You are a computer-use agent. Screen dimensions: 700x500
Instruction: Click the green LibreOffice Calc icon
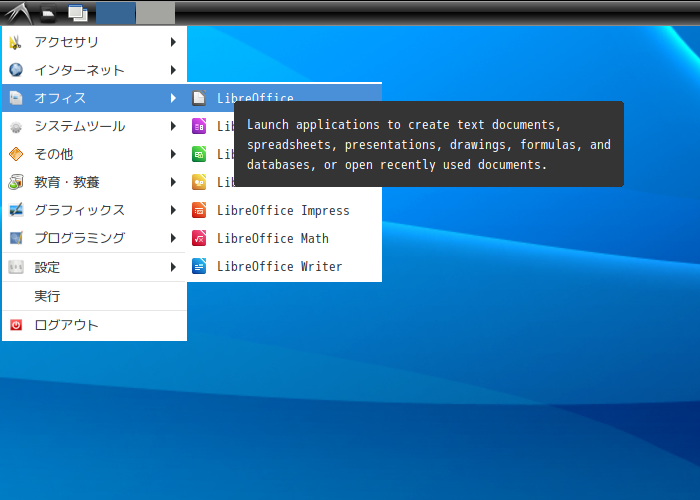pos(199,154)
